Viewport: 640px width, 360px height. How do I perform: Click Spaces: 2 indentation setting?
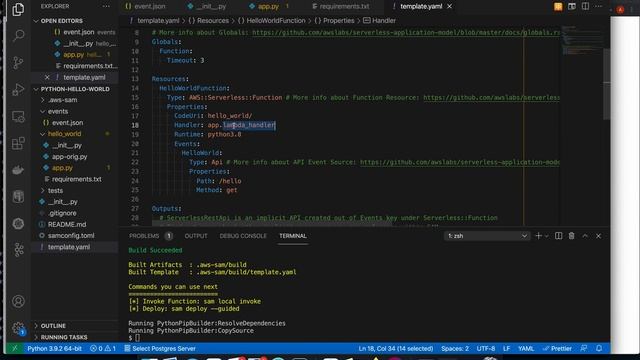pyautogui.click(x=455, y=349)
